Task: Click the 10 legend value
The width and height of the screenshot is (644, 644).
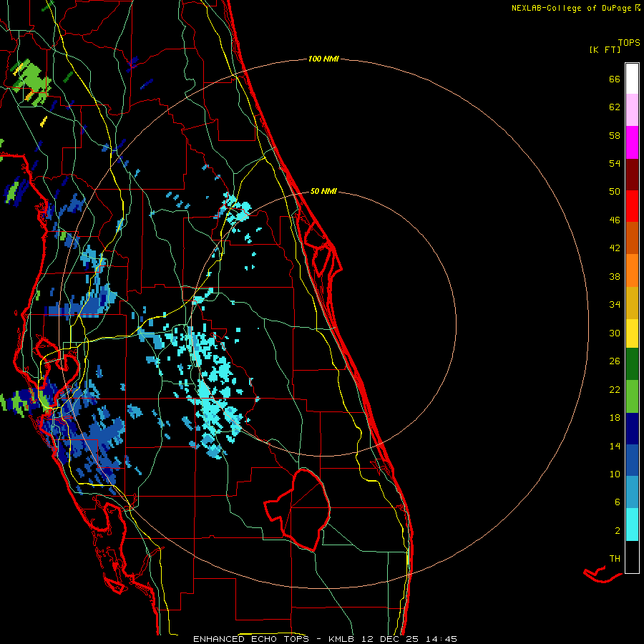Action: point(615,474)
